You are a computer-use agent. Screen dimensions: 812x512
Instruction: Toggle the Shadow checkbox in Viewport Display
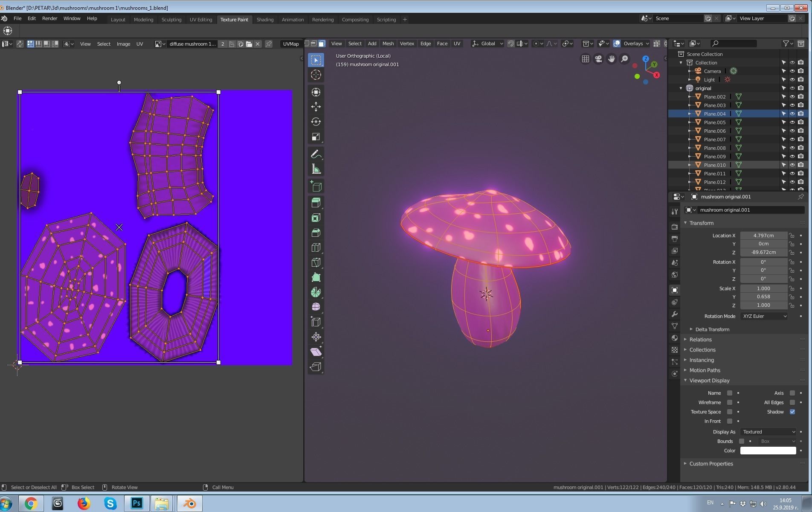coord(792,412)
